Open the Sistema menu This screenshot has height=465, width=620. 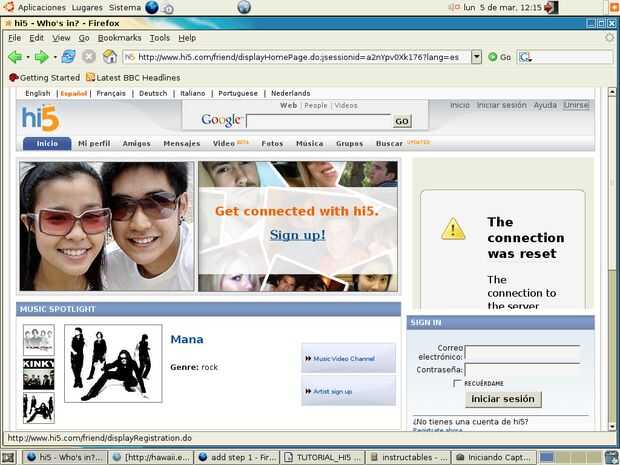pos(125,8)
